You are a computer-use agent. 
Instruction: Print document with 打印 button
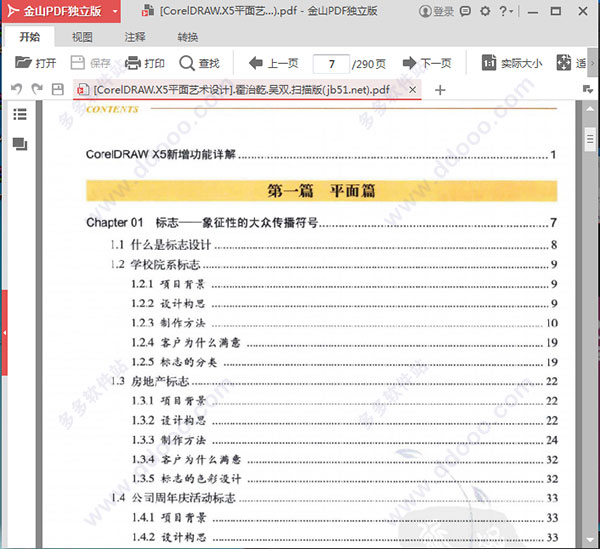(145, 62)
